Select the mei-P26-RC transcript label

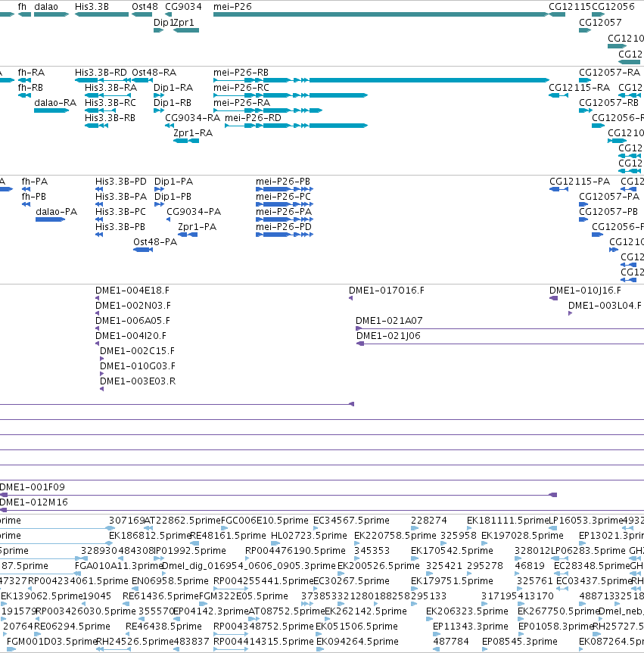click(241, 88)
